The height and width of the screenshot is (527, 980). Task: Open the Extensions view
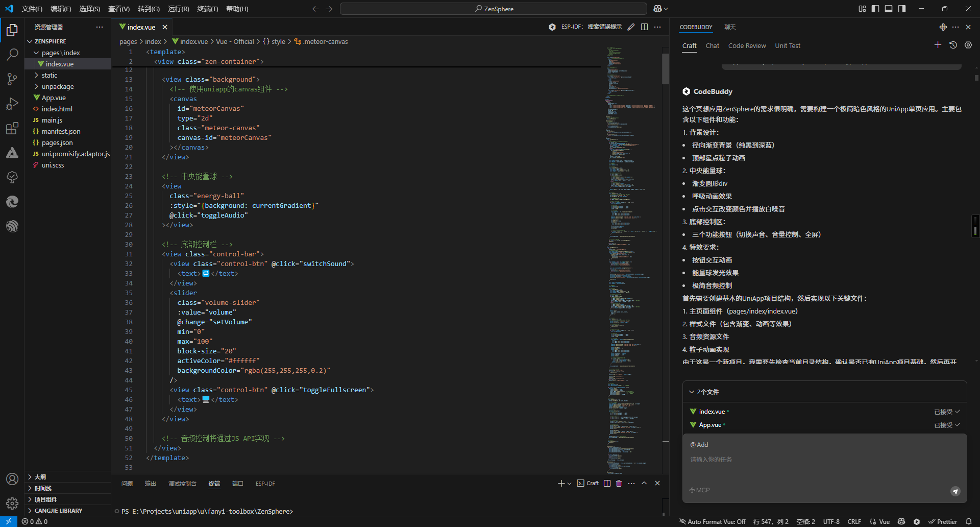12,128
